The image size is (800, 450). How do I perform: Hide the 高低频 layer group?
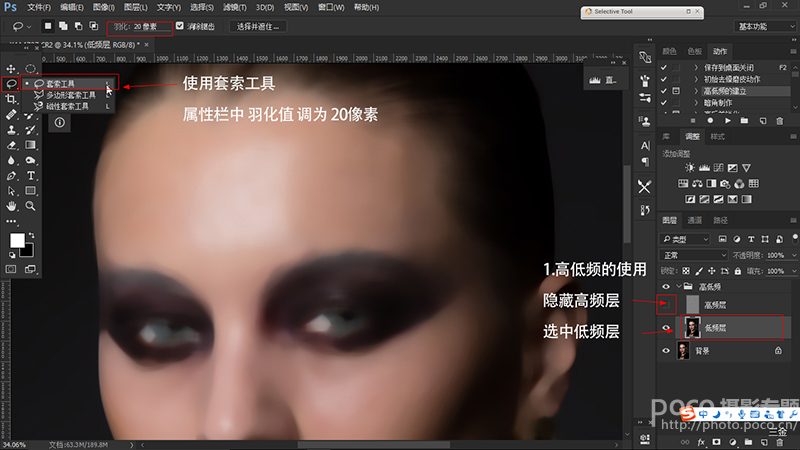tap(666, 287)
